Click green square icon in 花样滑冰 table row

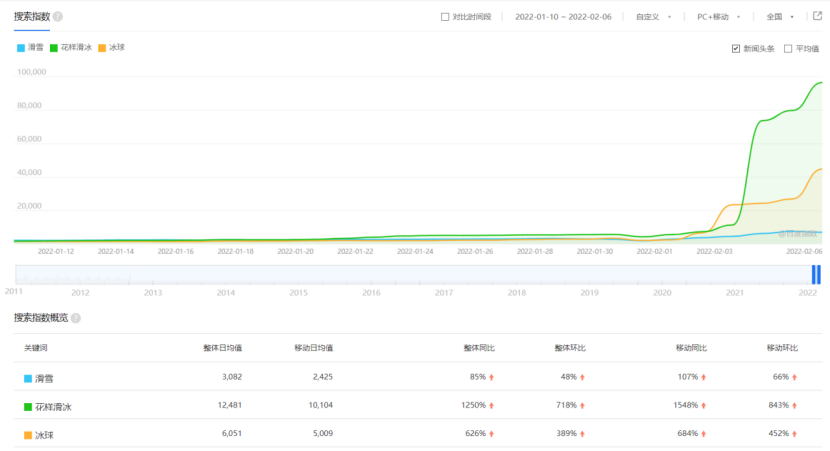(x=28, y=405)
